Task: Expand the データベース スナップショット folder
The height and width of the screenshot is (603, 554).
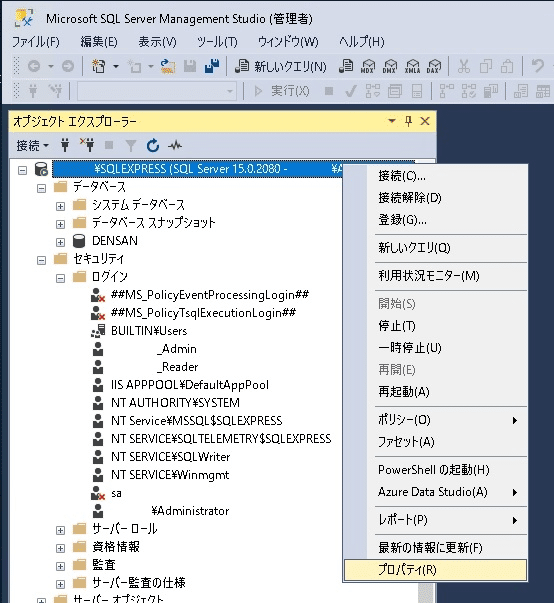Action: 60,224
